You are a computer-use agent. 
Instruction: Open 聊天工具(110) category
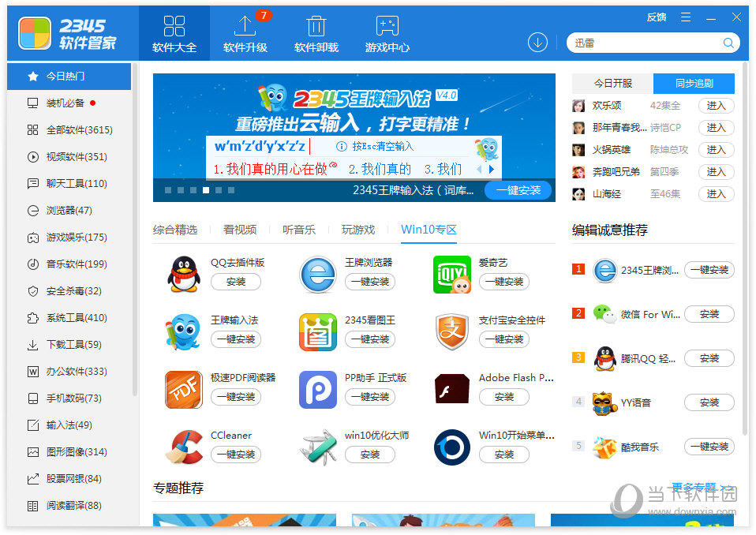69,184
